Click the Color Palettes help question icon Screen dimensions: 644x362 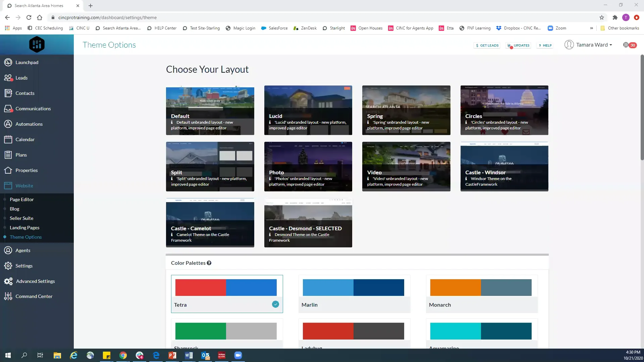209,263
